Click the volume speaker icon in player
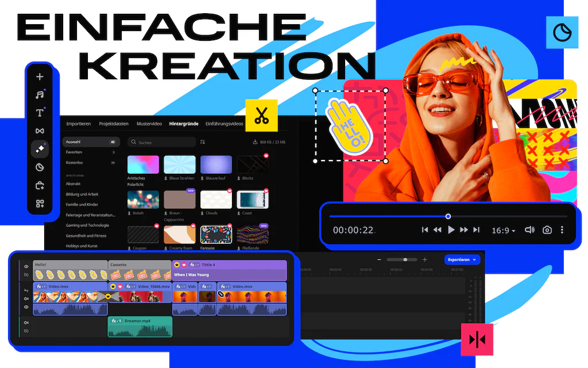The height and width of the screenshot is (368, 588). (529, 230)
